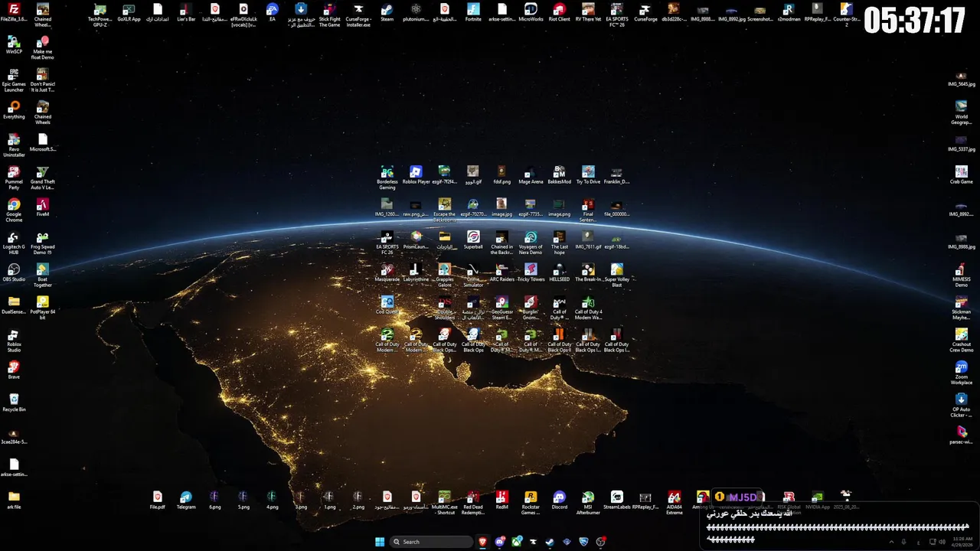980x551 pixels.
Task: Open the Mage Arena shortcut
Action: click(531, 174)
